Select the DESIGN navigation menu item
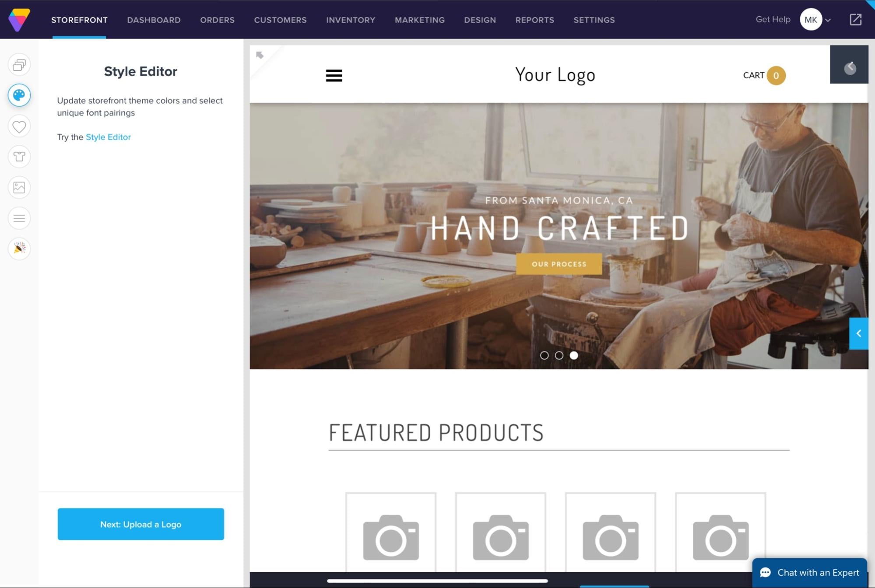The height and width of the screenshot is (588, 875). (480, 20)
